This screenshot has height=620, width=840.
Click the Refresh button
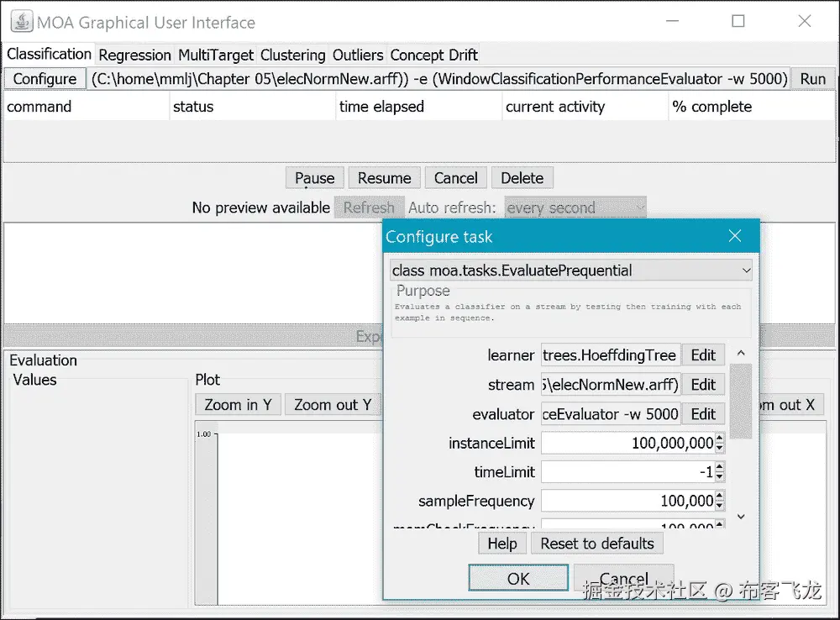coord(369,208)
